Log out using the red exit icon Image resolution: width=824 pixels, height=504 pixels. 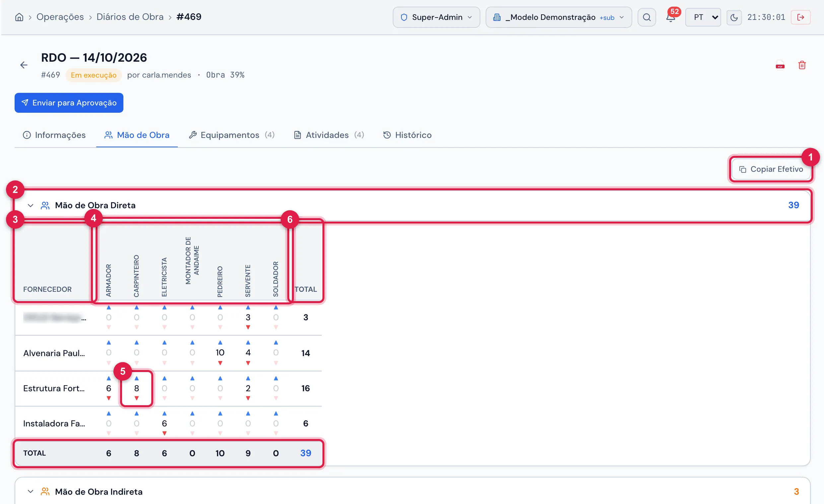pyautogui.click(x=800, y=17)
